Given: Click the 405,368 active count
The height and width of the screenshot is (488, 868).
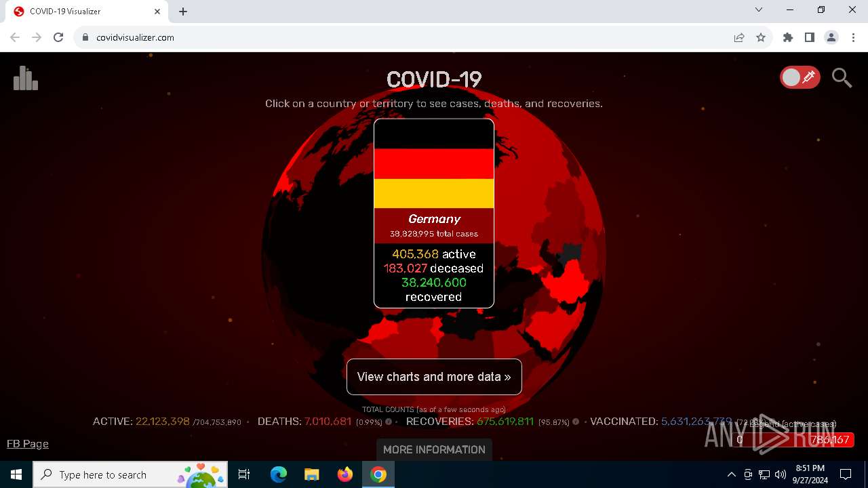Looking at the screenshot, I should click(415, 254).
